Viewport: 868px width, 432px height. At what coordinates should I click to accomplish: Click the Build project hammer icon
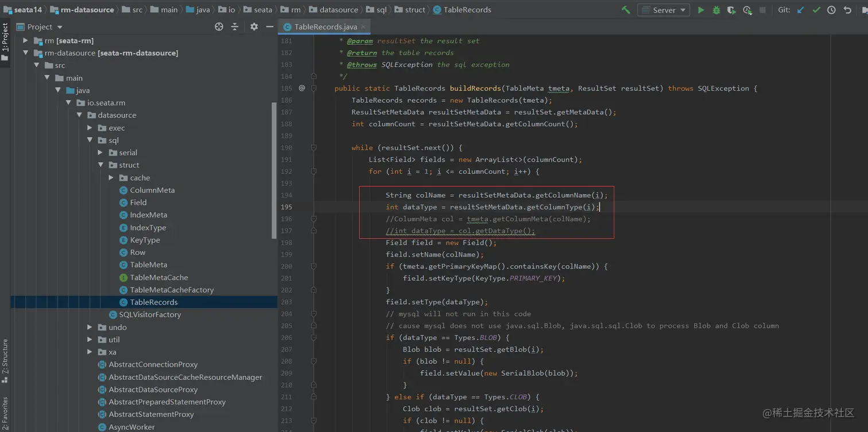[626, 10]
